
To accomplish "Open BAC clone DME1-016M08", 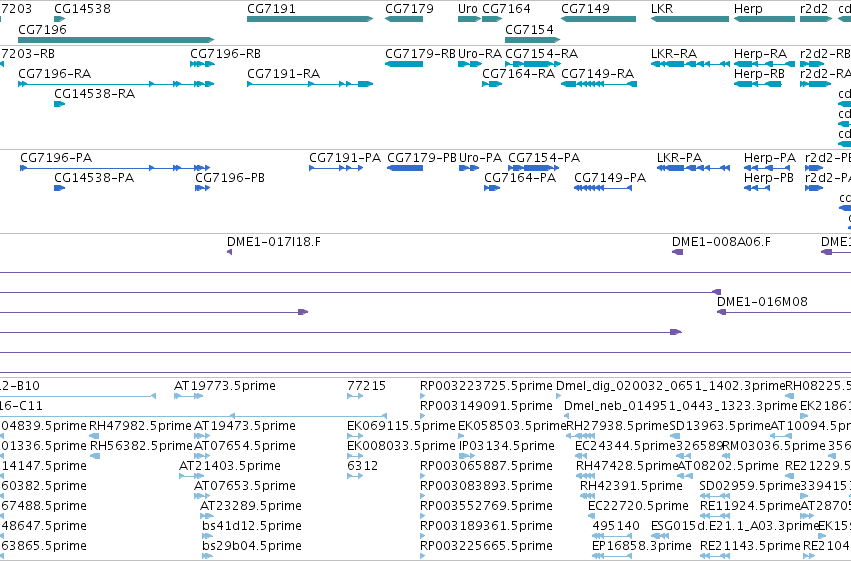I will [762, 302].
